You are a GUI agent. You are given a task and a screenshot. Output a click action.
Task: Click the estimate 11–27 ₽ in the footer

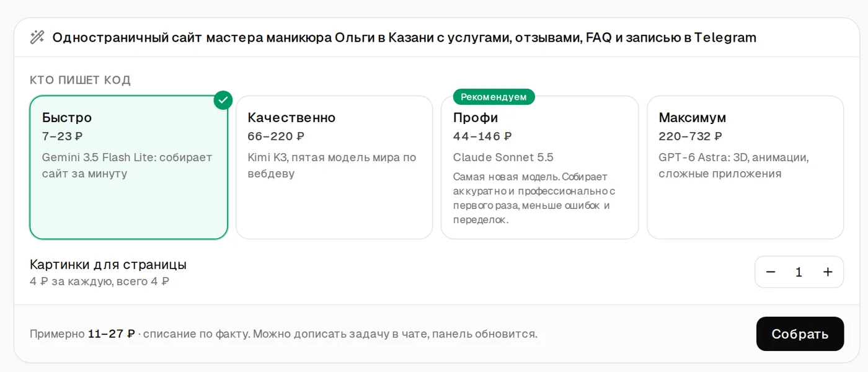(112, 334)
